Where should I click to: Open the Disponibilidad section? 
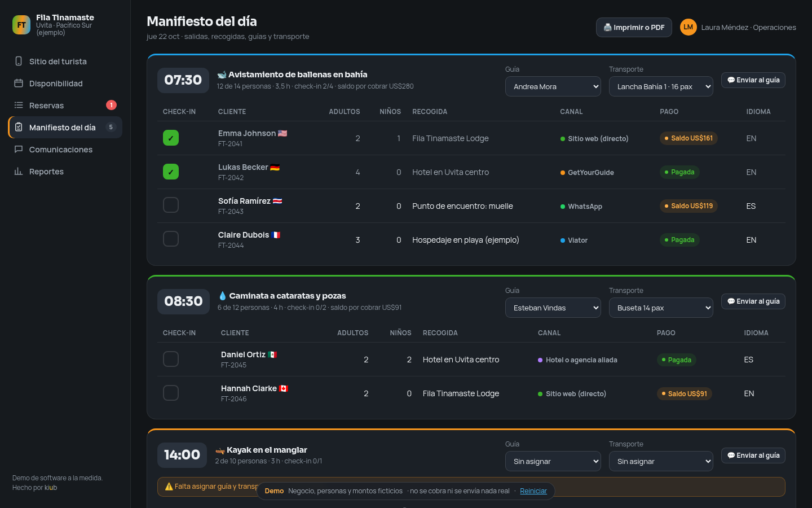65,83
